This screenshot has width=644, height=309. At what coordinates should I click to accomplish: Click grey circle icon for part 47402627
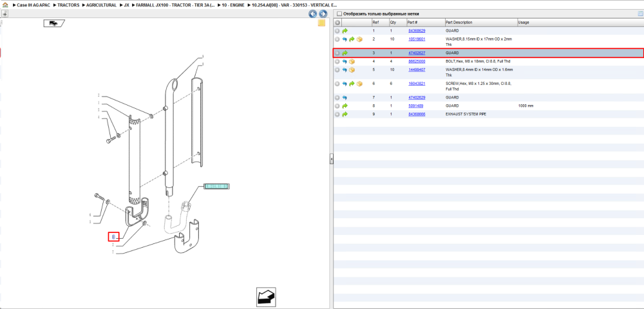(x=337, y=53)
